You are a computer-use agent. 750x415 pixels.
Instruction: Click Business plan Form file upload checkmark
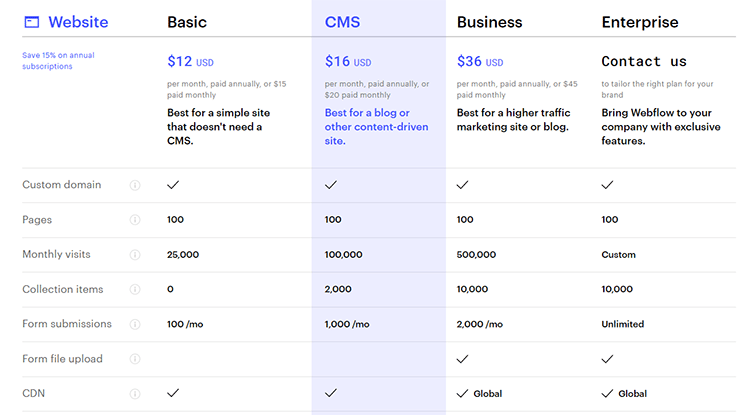(462, 359)
